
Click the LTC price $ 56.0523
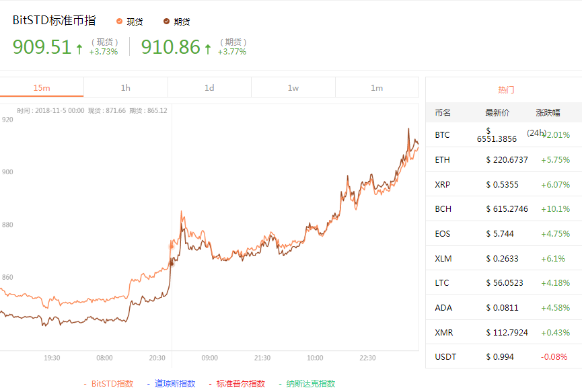pos(505,283)
